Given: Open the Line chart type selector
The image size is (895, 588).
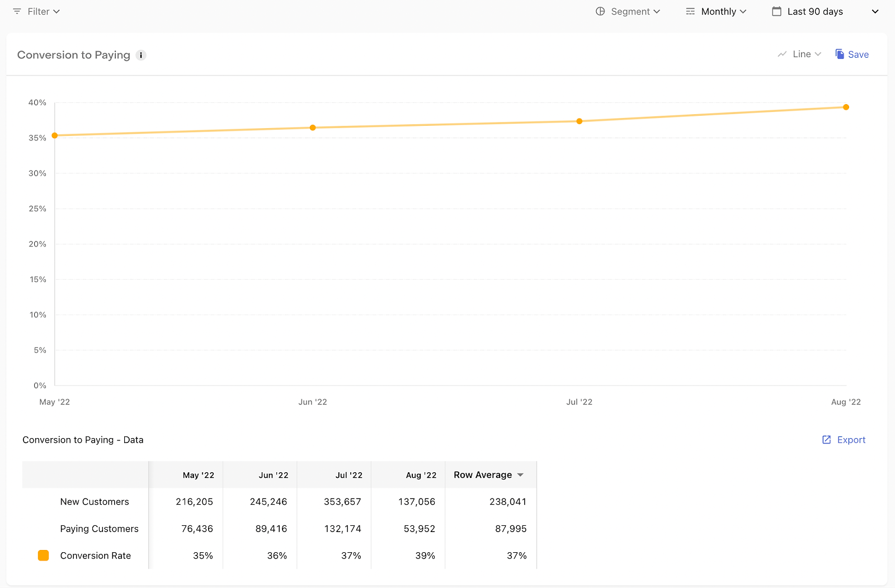Looking at the screenshot, I should pos(799,54).
